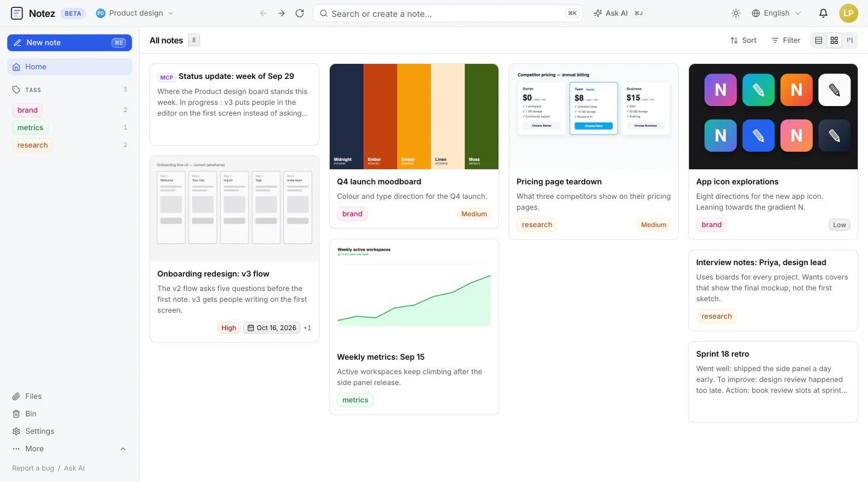The height and width of the screenshot is (482, 868).
Task: Open the Sprint 18 retro note title
Action: [x=723, y=354]
